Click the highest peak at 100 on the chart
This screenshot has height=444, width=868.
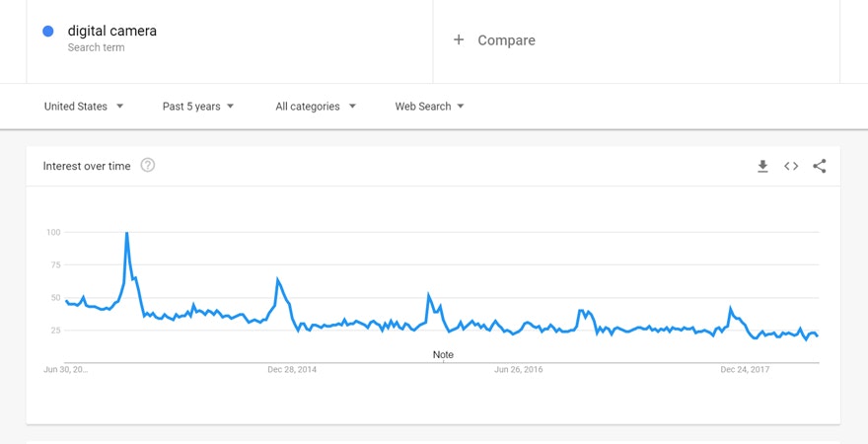tap(126, 234)
